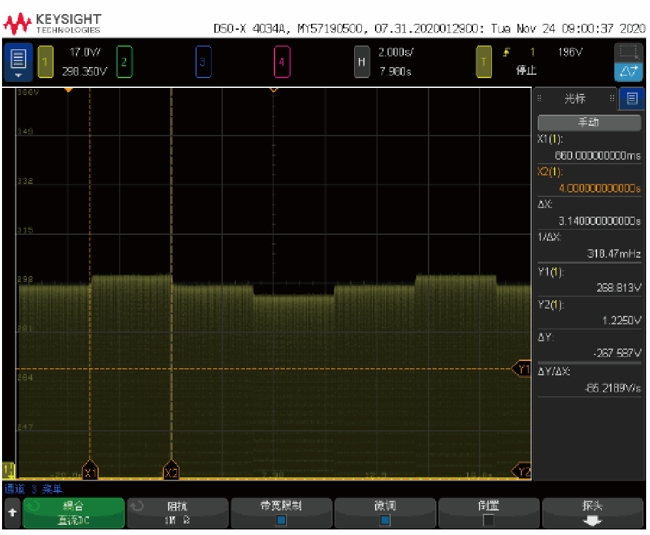Click the 手动 manual mode button
Viewport: 650px width, 535px height.
588,122
